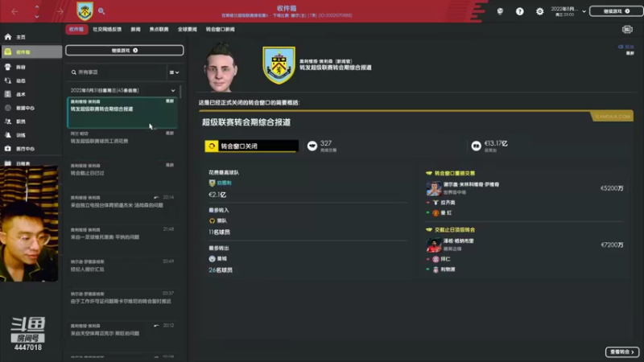644x362 pixels.
Task: Click the search magnifier next to club badge
Action: point(101,11)
